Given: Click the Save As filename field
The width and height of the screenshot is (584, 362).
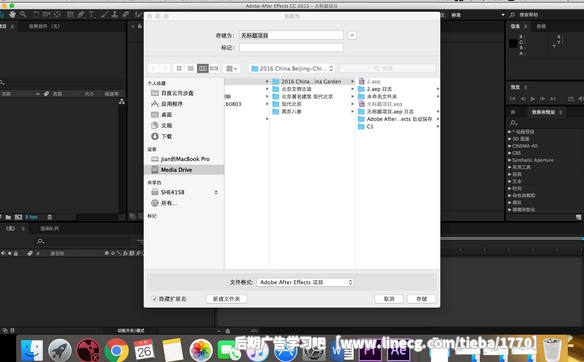Looking at the screenshot, I should [291, 35].
